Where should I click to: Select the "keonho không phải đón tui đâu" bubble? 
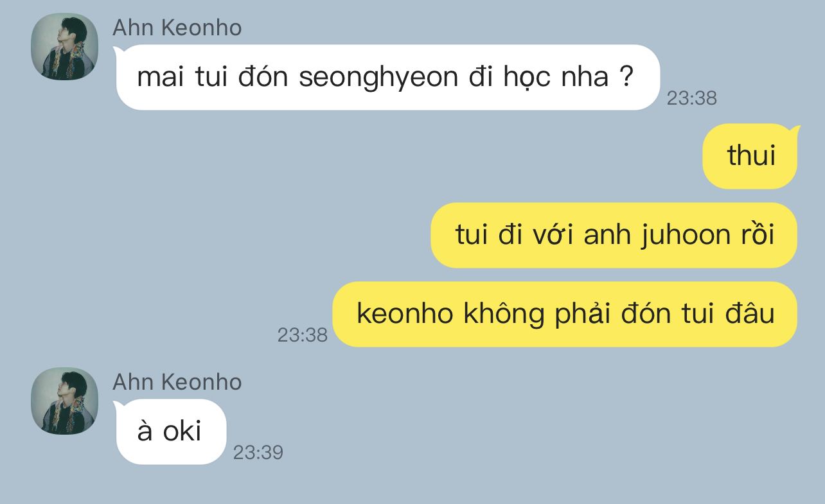click(x=565, y=314)
